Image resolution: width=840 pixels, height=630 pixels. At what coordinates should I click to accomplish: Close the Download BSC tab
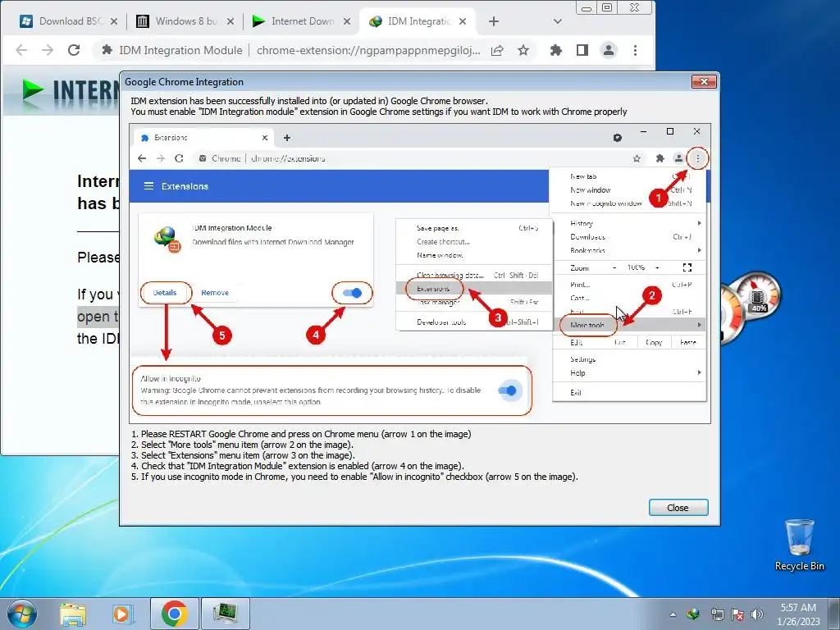113,21
